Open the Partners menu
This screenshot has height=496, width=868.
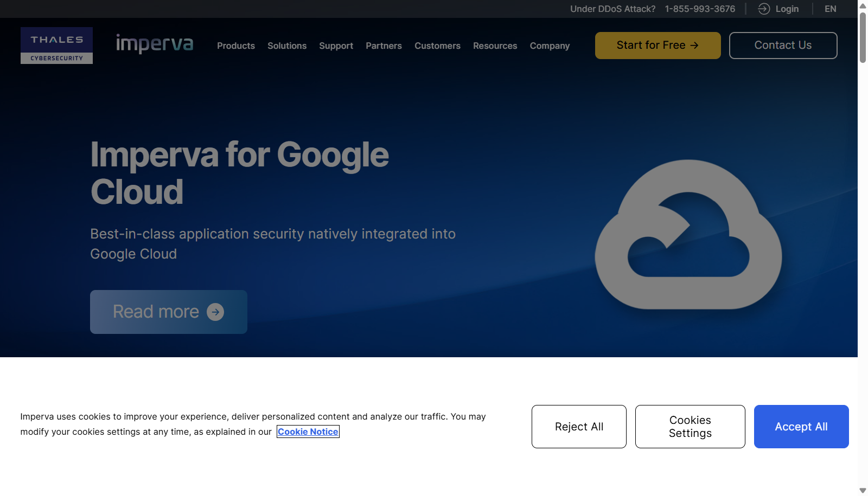(384, 46)
